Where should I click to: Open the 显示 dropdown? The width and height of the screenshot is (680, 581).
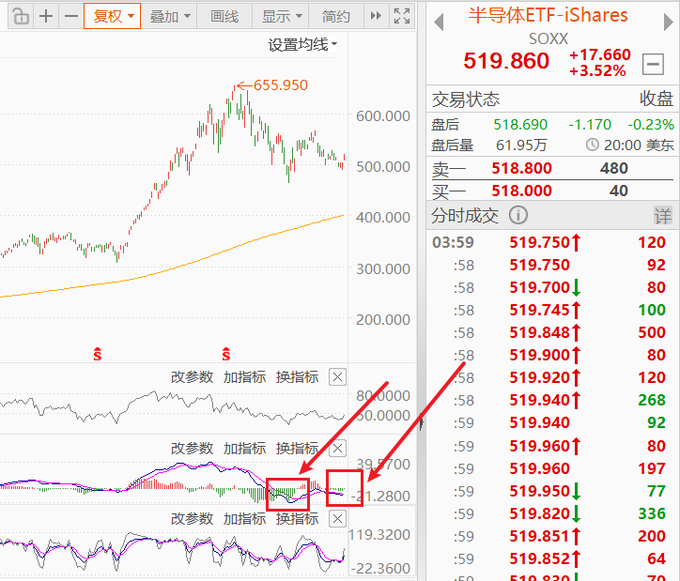pyautogui.click(x=281, y=16)
